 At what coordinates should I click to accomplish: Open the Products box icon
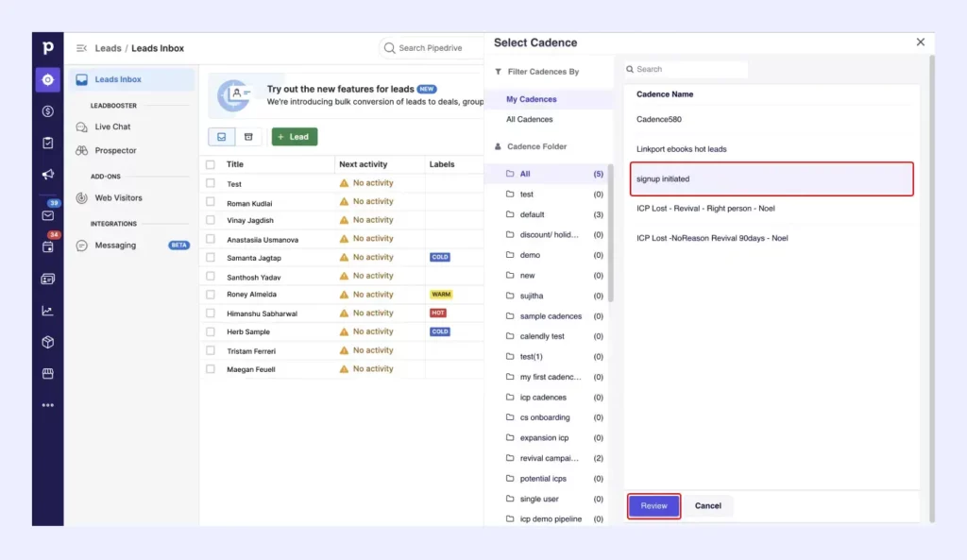pos(47,342)
